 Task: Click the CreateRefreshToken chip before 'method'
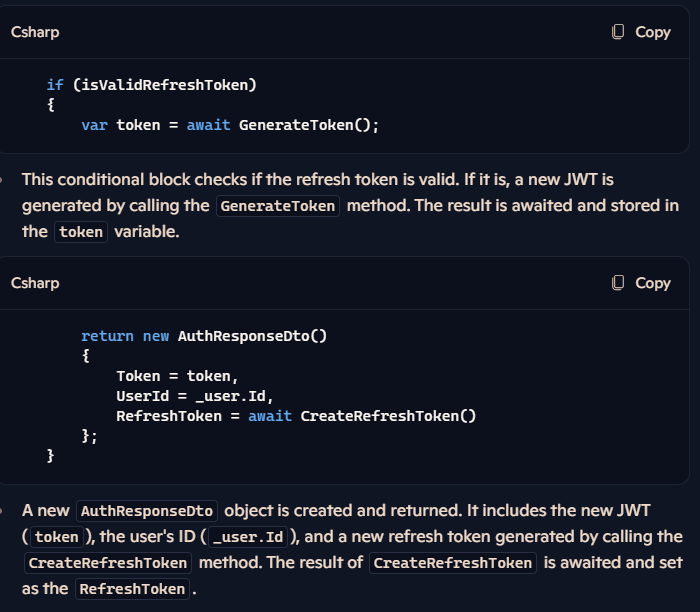click(108, 563)
